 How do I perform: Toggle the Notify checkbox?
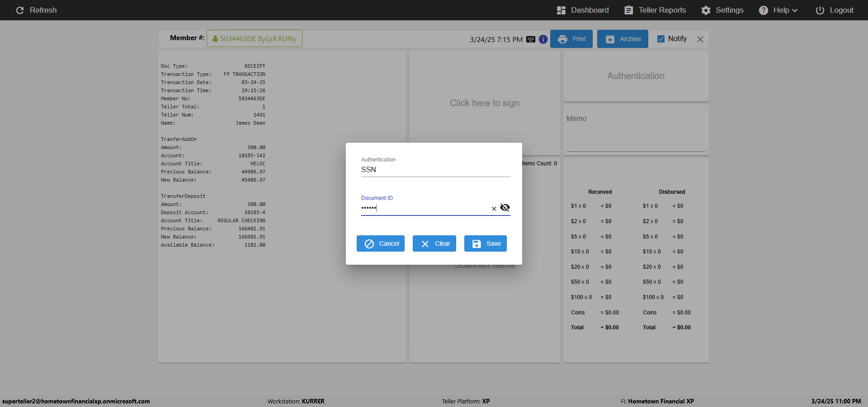[x=661, y=39]
